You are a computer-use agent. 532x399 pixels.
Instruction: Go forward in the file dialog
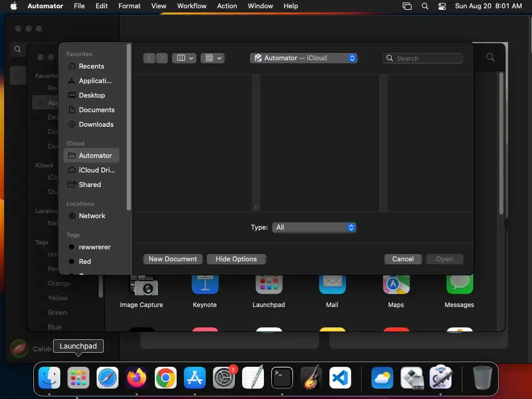(162, 58)
